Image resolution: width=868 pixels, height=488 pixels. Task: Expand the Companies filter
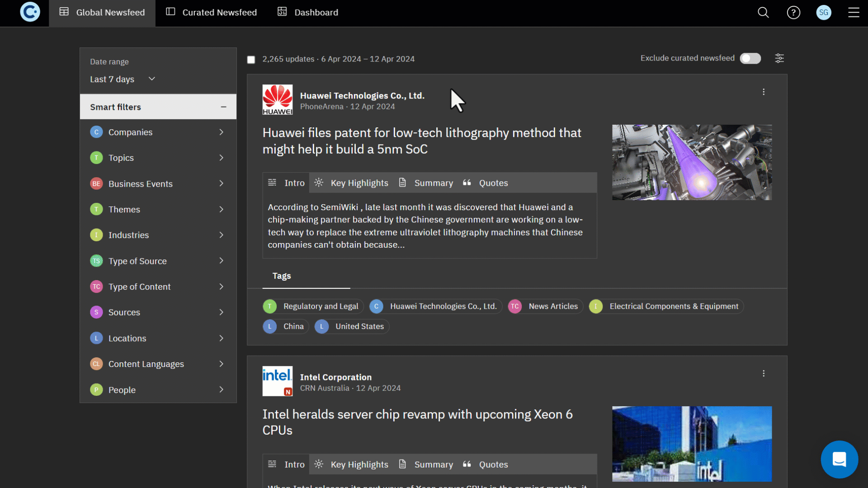coord(158,132)
